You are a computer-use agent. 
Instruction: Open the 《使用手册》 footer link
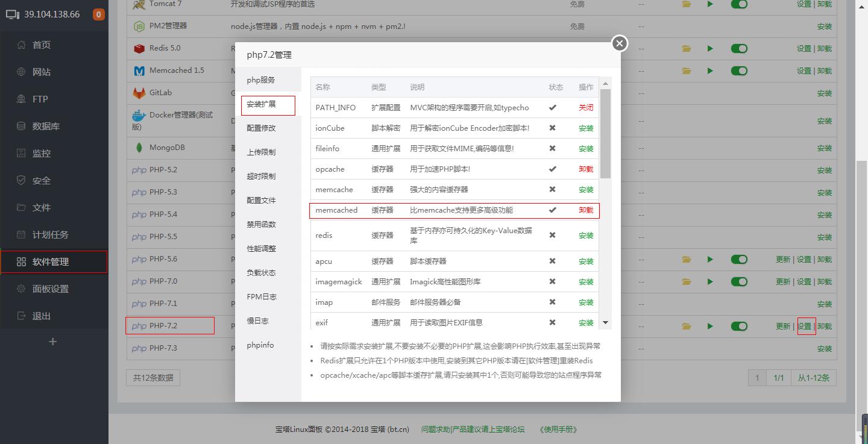tap(558, 430)
